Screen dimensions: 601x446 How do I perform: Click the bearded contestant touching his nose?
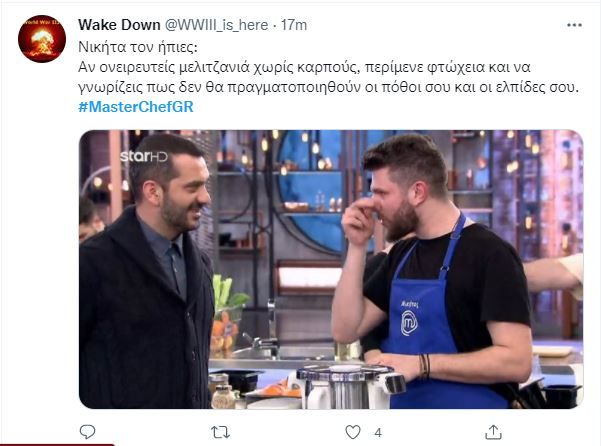tap(432, 272)
